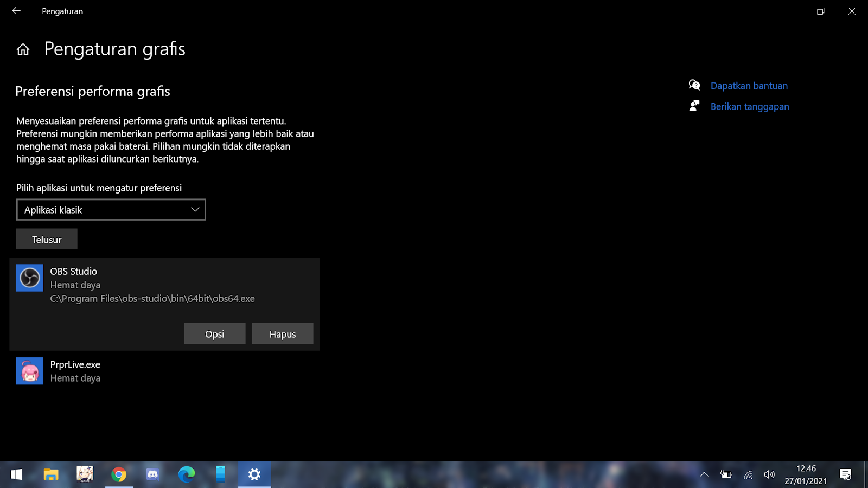Open the Windows Start menu
The image size is (868, 488).
[16, 475]
